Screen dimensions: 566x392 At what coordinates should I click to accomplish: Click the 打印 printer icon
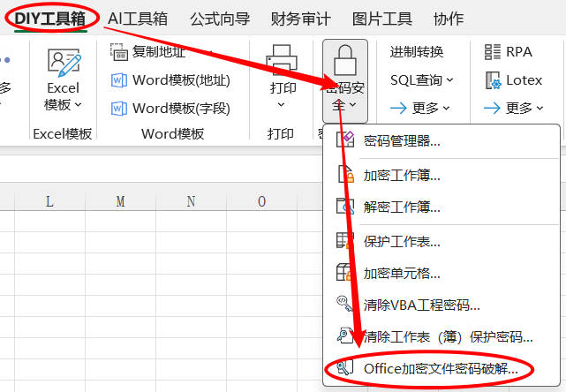coord(282,62)
